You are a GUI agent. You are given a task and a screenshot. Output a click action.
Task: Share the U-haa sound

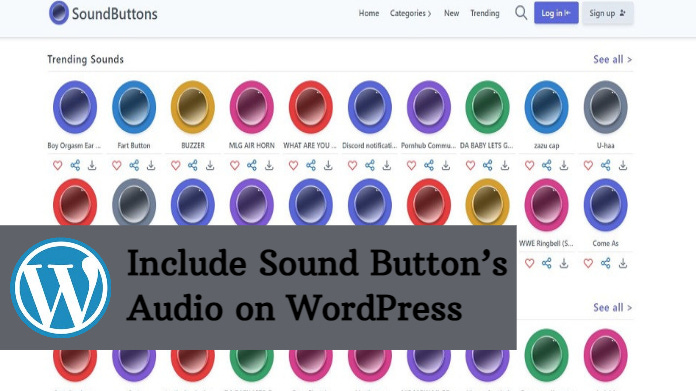(x=605, y=166)
